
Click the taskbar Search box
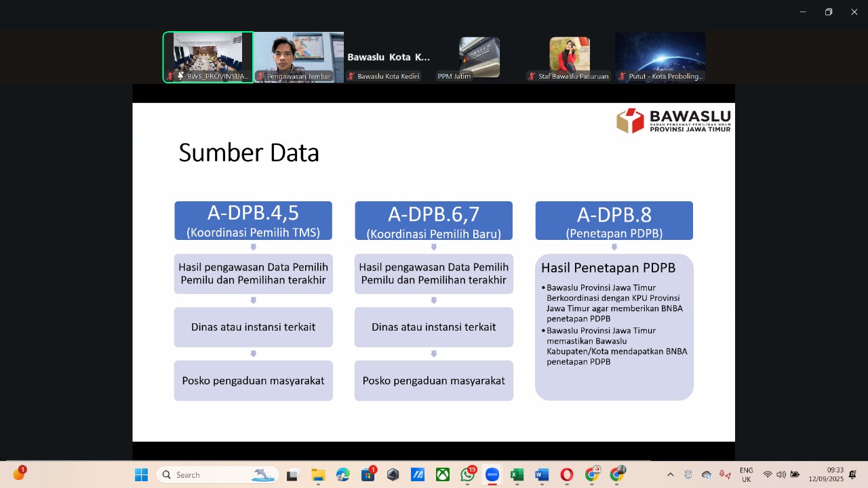[218, 475]
